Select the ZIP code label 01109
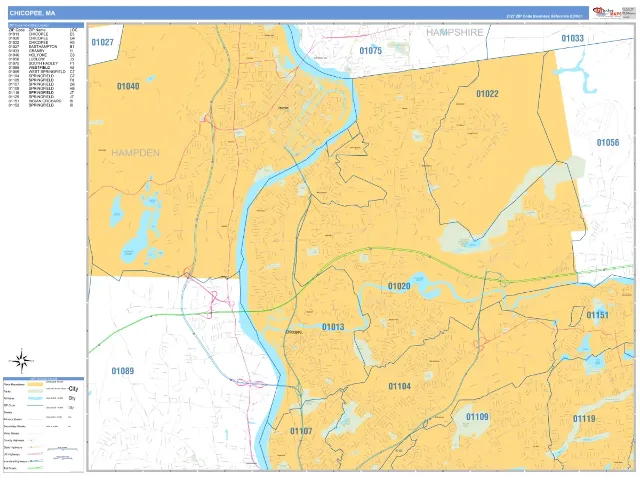 pyautogui.click(x=478, y=417)
